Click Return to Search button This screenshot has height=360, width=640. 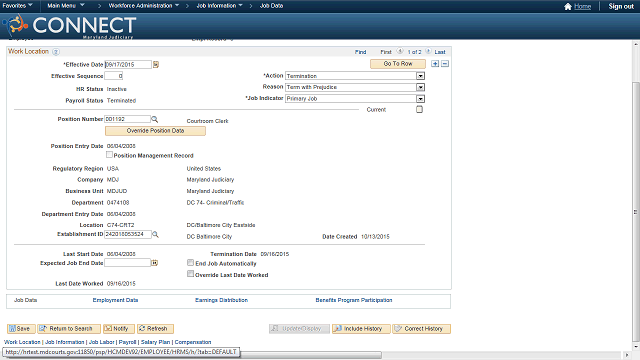(69, 329)
